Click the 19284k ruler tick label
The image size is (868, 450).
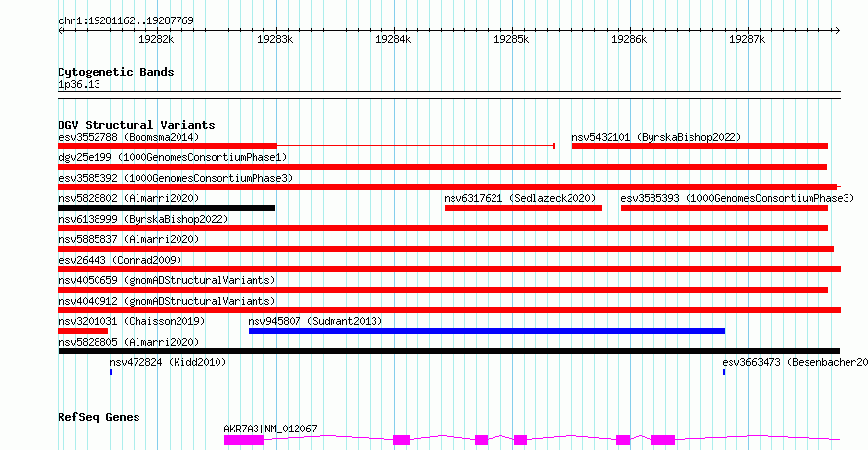click(393, 39)
